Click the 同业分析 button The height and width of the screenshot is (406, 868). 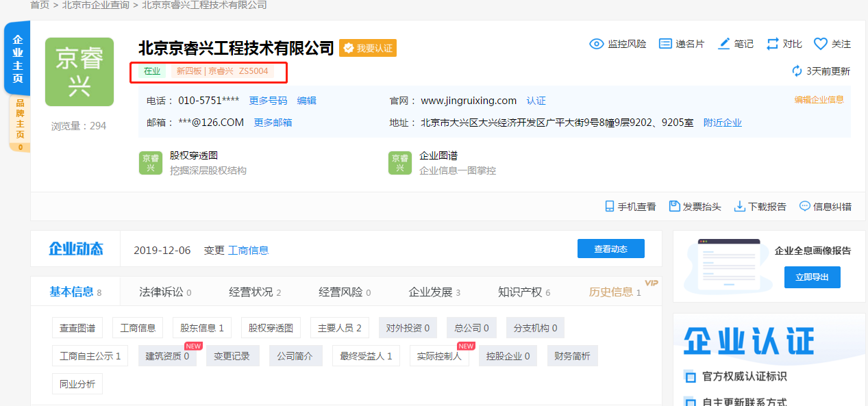(x=77, y=384)
